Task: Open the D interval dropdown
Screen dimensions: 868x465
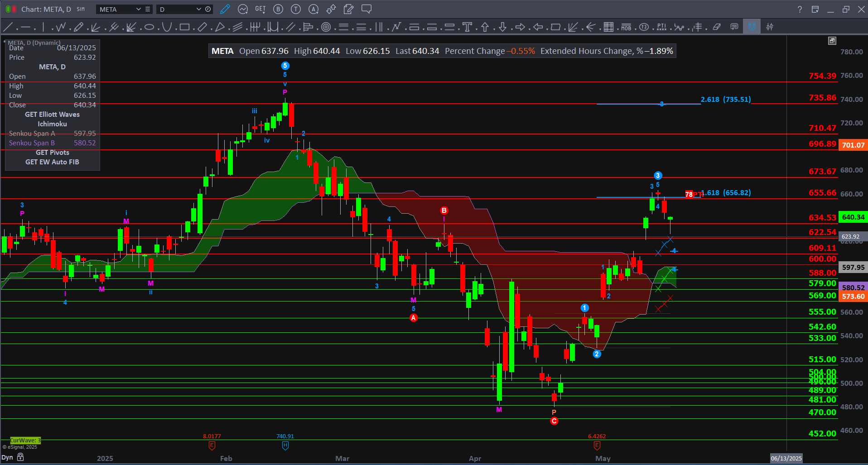Action: click(198, 9)
